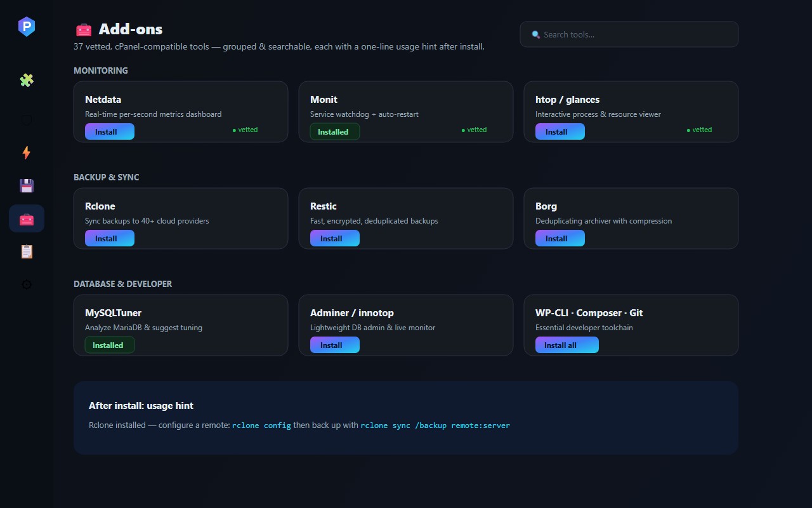Click the WP-CLI · Composer · Git title
Screen dimensions: 812x508
589,312
